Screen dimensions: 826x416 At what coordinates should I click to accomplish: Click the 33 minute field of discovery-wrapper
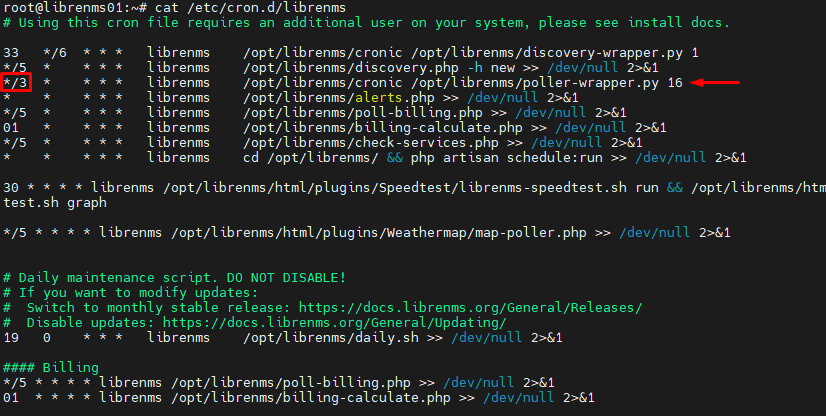point(11,53)
